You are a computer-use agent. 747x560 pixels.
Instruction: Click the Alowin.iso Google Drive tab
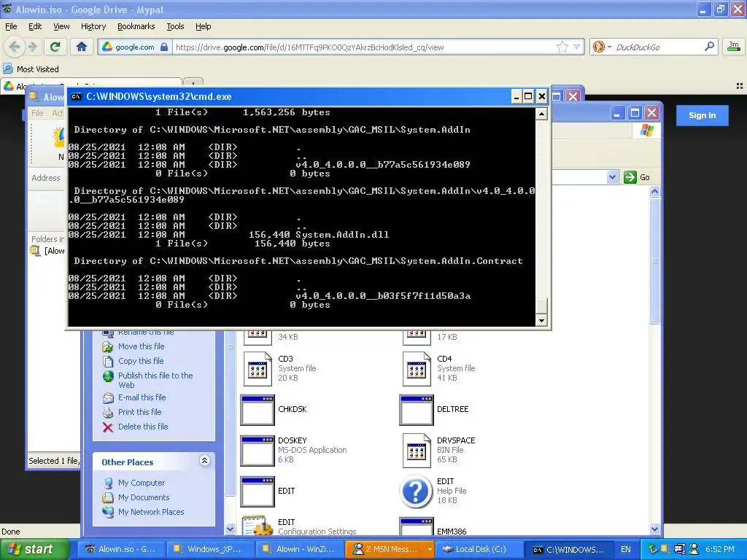90,86
